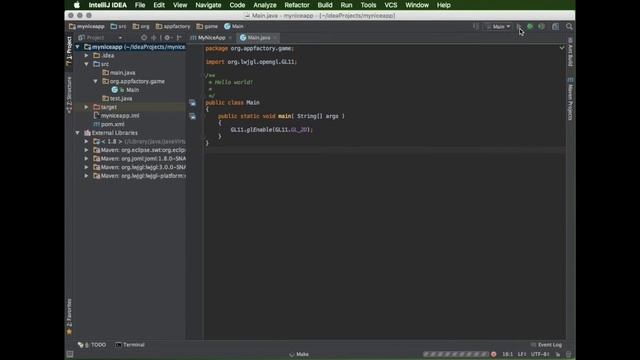Viewport: 640px width, 360px height.
Task: Click the lock read-only icon in status bar
Action: click(x=558, y=354)
